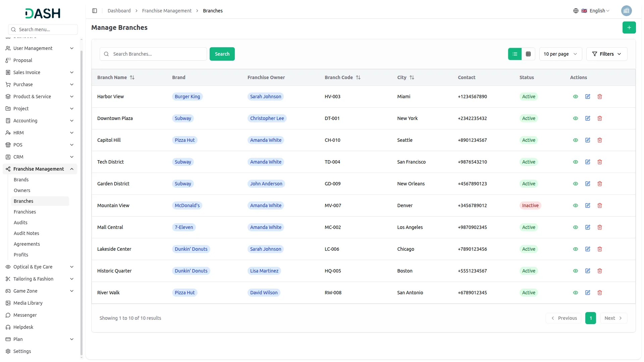View River Walk branch details
The image size is (644, 362).
click(x=576, y=293)
